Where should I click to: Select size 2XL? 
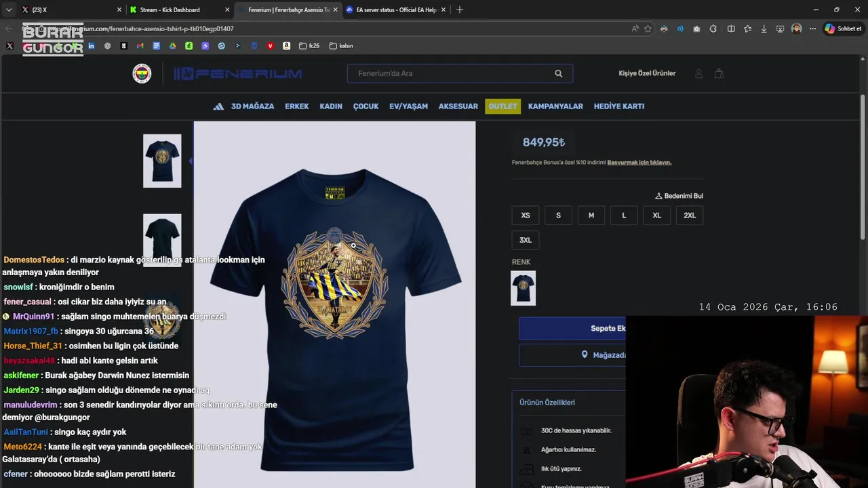[x=690, y=216]
